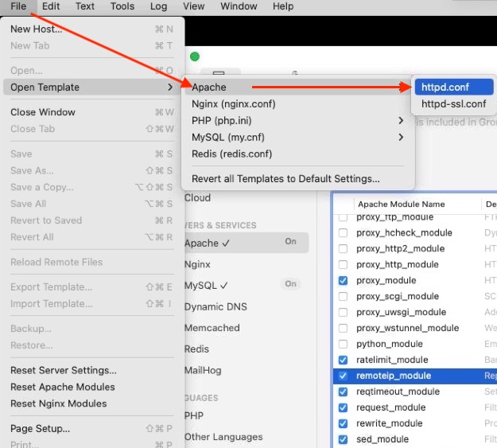This screenshot has height=448, width=497.
Task: Click the green window zoom button
Action: pyautogui.click(x=195, y=56)
